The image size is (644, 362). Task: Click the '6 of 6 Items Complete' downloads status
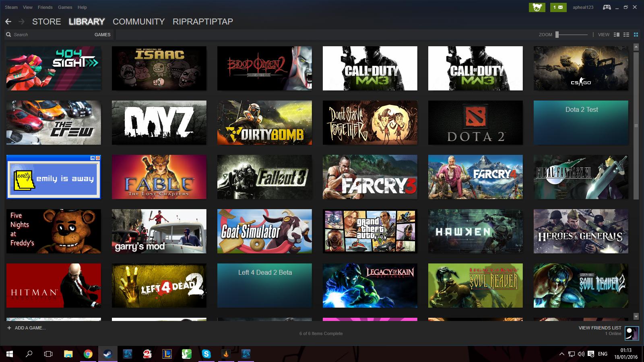click(x=321, y=333)
